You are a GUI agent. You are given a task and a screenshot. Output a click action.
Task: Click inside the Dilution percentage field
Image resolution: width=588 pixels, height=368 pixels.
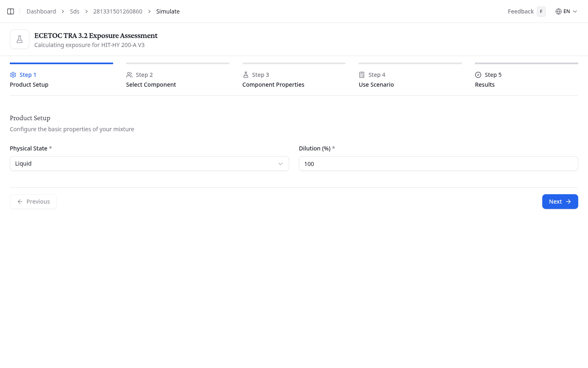[x=438, y=164]
